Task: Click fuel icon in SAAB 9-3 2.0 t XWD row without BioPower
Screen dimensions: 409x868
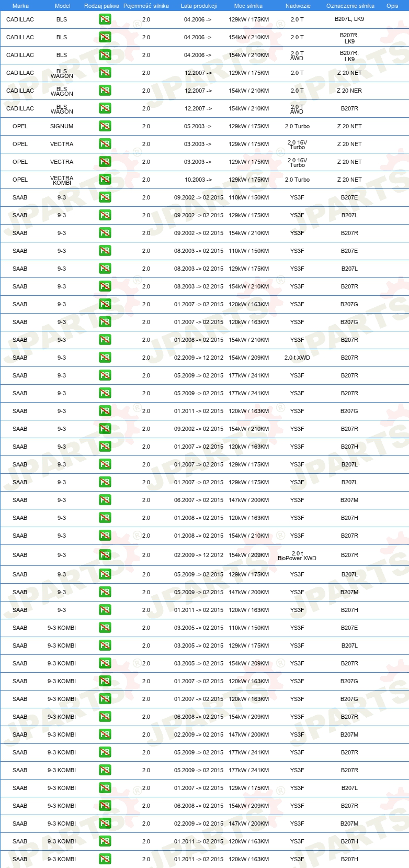Action: coord(105,358)
